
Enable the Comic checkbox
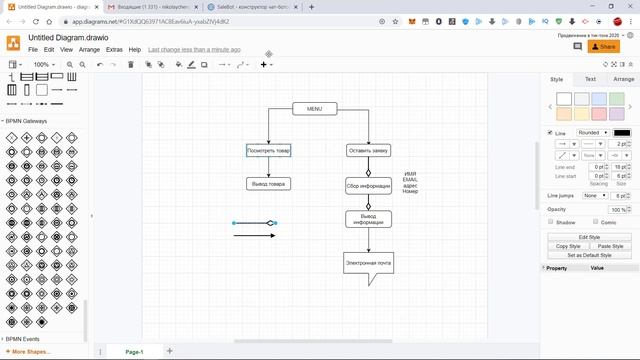(x=596, y=222)
